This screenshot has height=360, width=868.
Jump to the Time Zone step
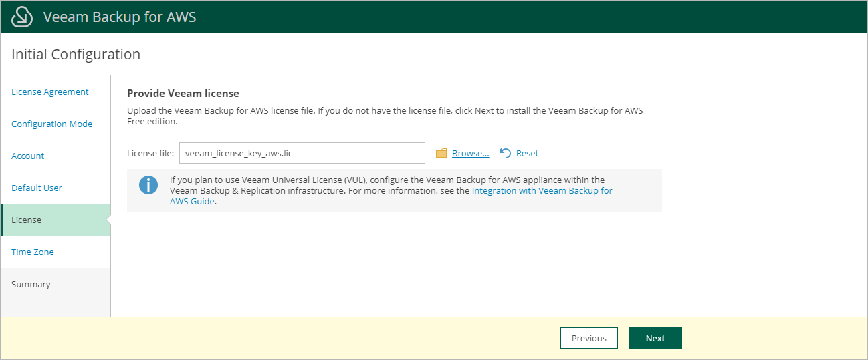pos(33,252)
